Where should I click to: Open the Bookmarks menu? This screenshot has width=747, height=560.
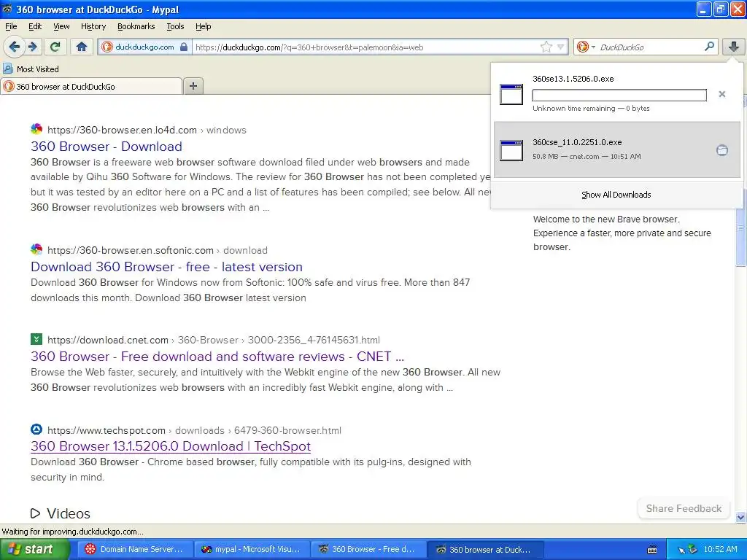136,26
